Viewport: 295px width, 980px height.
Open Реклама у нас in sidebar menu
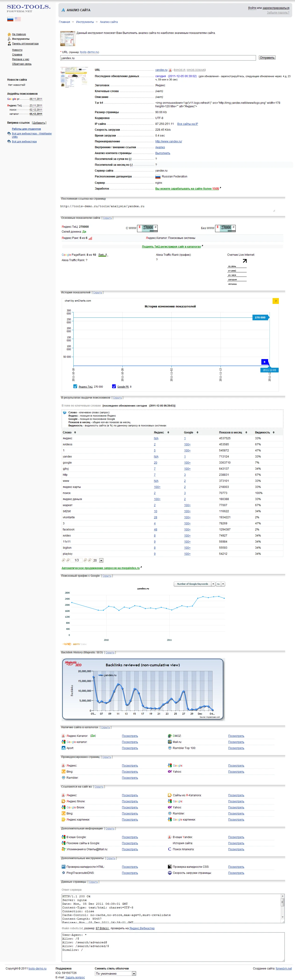click(x=21, y=59)
